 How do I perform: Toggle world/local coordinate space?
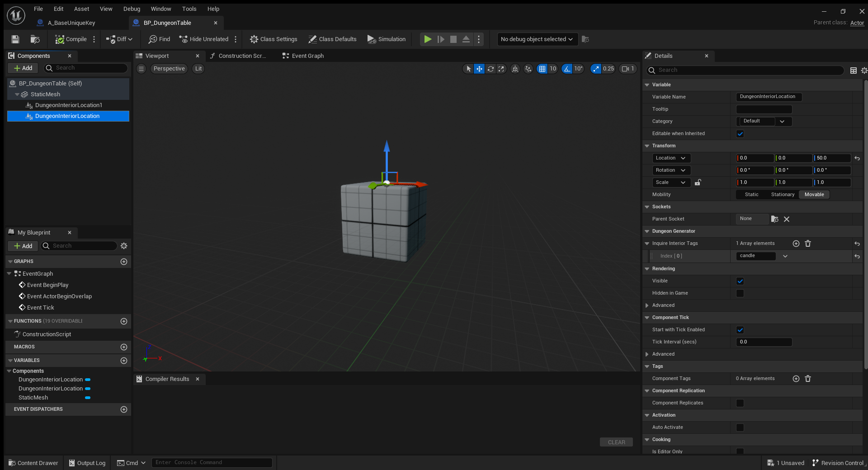(515, 69)
